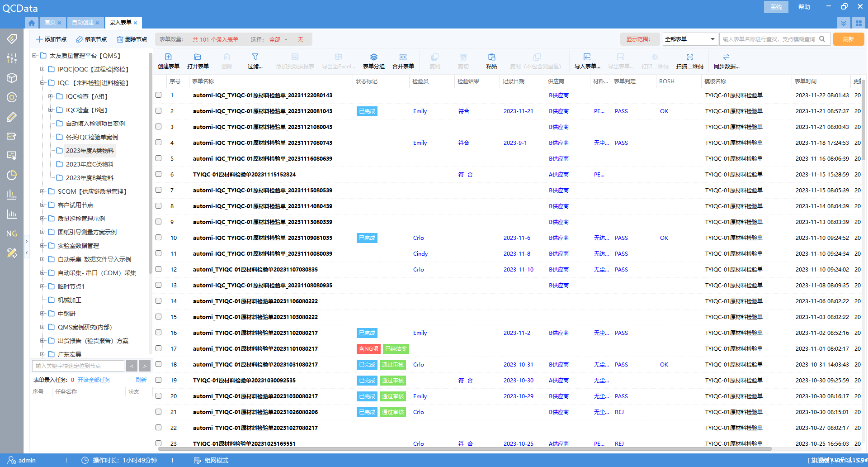Click the orange 刷新 button
Screen dimensions: 868x467
(x=848, y=39)
